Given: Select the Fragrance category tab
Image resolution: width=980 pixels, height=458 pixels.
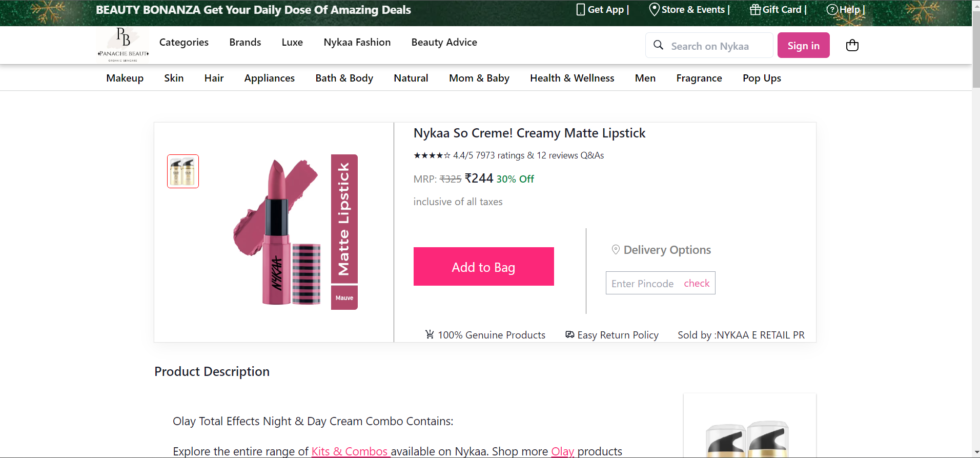Looking at the screenshot, I should coord(699,78).
